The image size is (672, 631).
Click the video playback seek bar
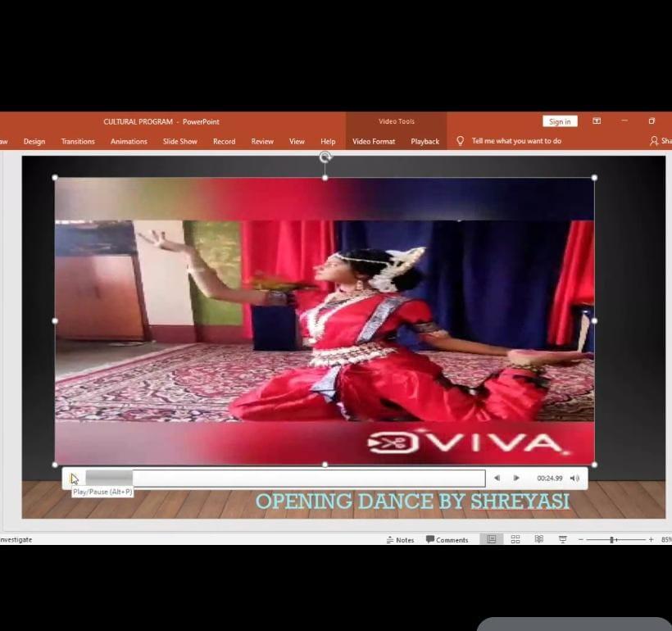pos(307,479)
